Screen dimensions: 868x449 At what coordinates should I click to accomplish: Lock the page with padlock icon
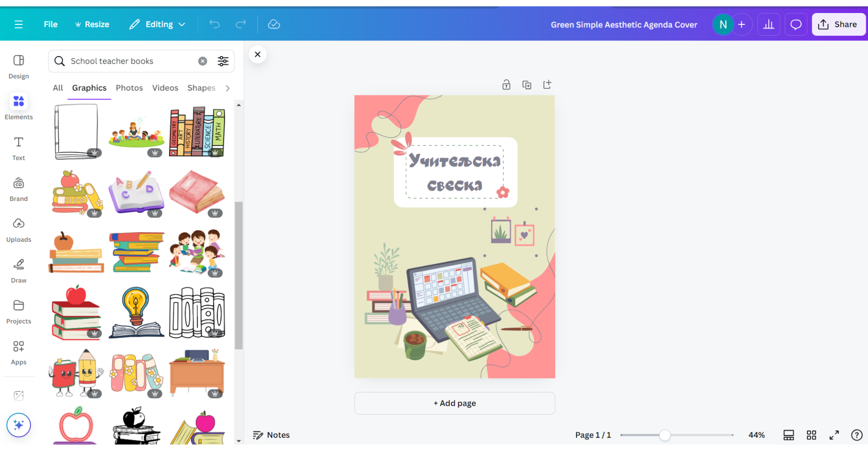(506, 84)
